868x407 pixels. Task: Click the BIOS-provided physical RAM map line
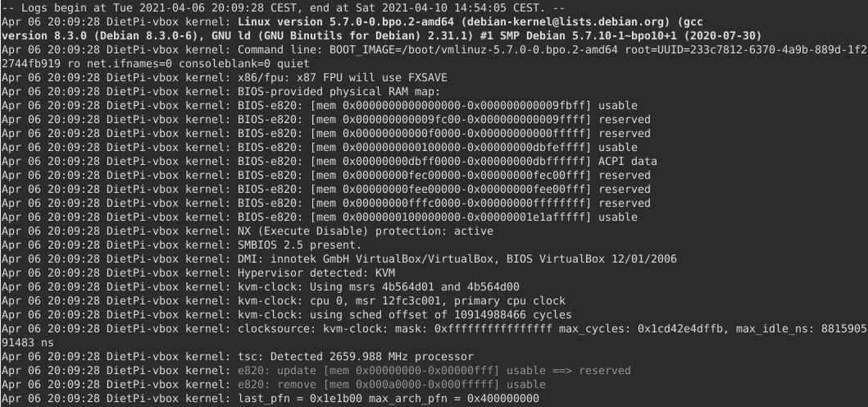(x=220, y=91)
